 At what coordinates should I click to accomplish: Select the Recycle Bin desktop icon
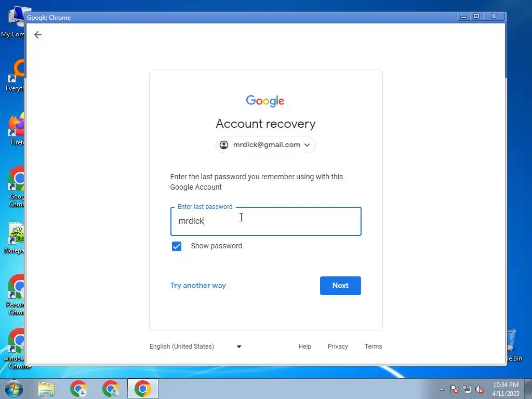514,345
